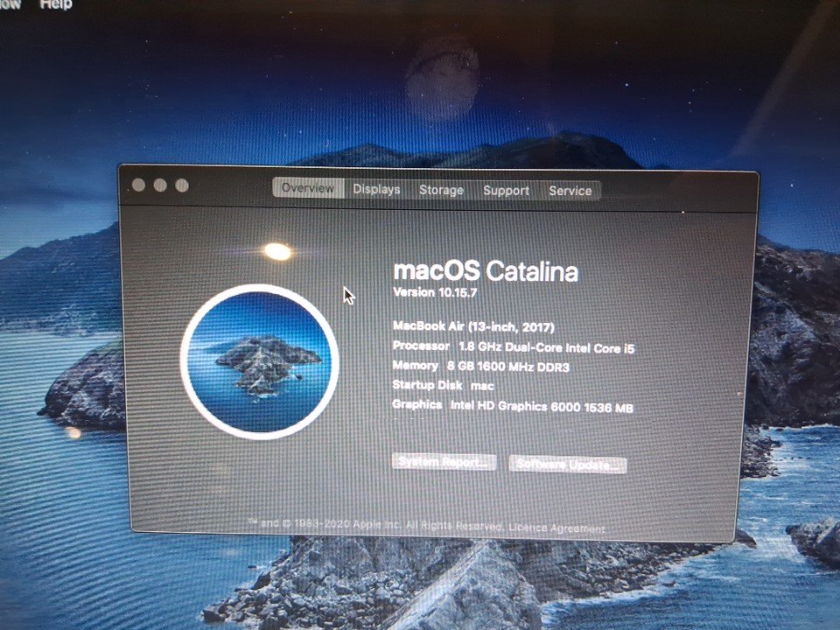Image resolution: width=840 pixels, height=630 pixels.
Task: Close the About This Mac window
Action: [138, 185]
